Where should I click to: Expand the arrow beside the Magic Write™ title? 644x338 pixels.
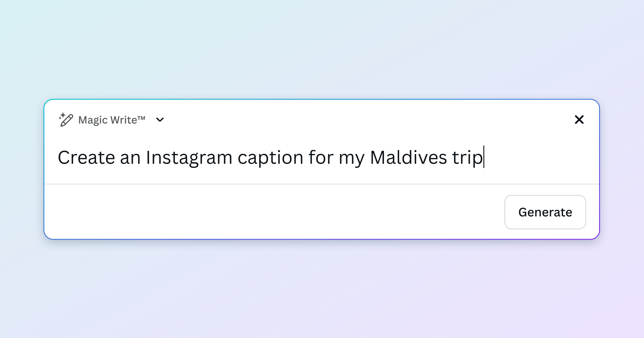(x=160, y=120)
